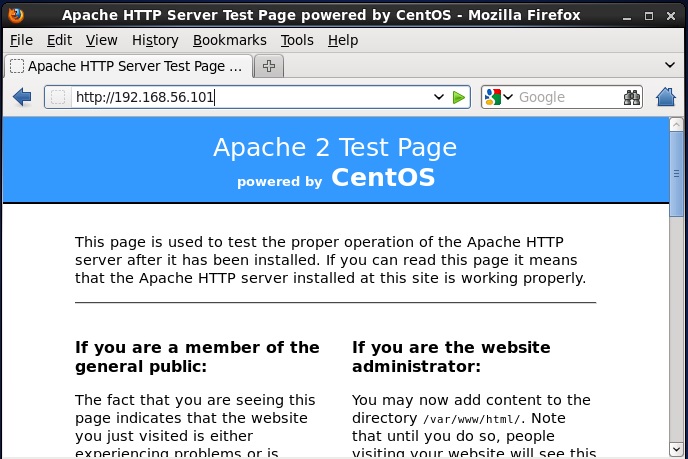
Task: Click the green Go arrow in address bar
Action: pos(459,97)
